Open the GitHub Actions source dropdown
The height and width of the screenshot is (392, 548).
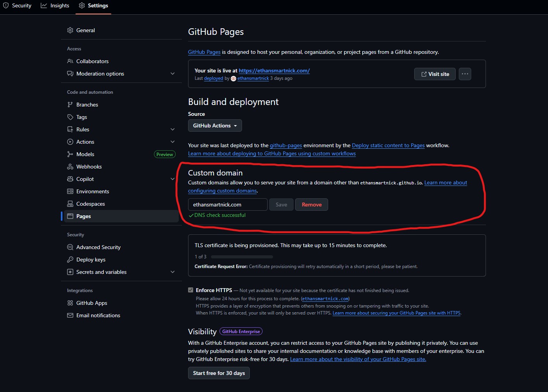pyautogui.click(x=215, y=126)
